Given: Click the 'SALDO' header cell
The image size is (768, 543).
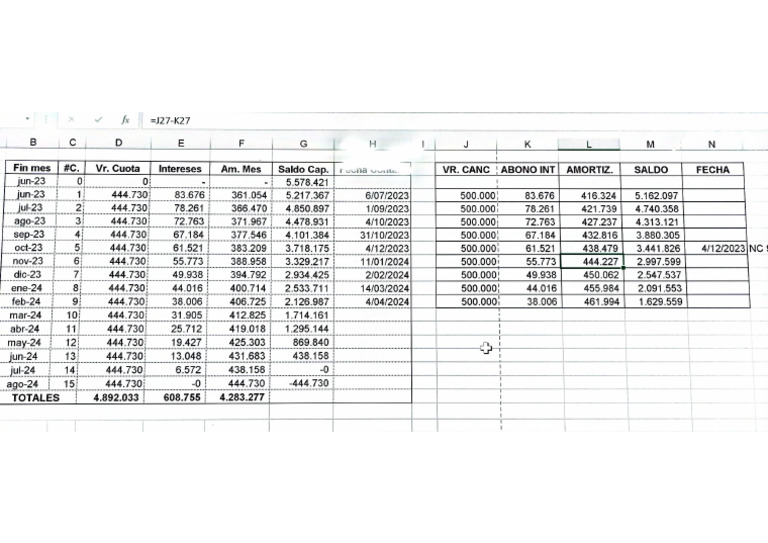Looking at the screenshot, I should [651, 170].
